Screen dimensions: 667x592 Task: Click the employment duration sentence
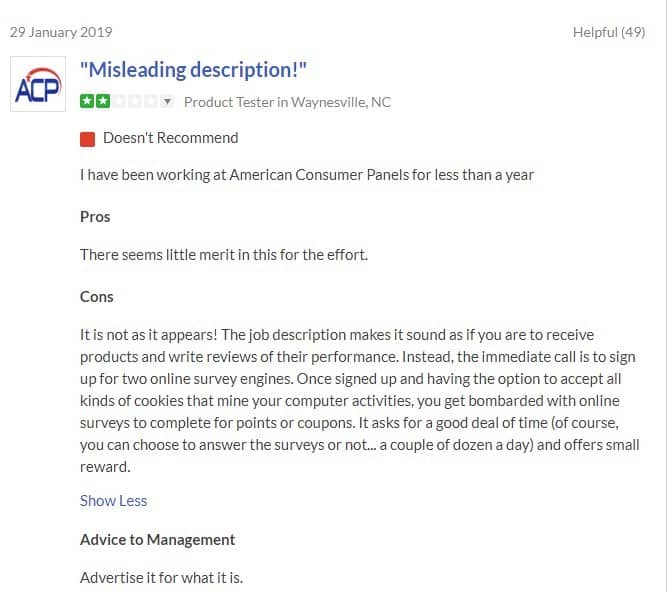tap(307, 174)
